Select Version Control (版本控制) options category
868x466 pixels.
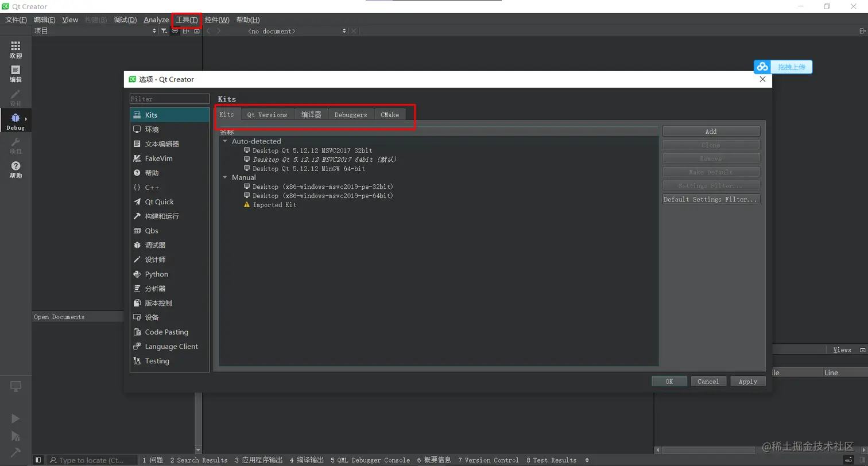pos(169,303)
